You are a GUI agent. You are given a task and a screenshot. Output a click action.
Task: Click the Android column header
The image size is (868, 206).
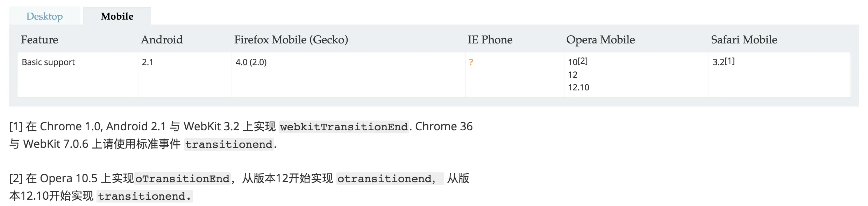[162, 40]
